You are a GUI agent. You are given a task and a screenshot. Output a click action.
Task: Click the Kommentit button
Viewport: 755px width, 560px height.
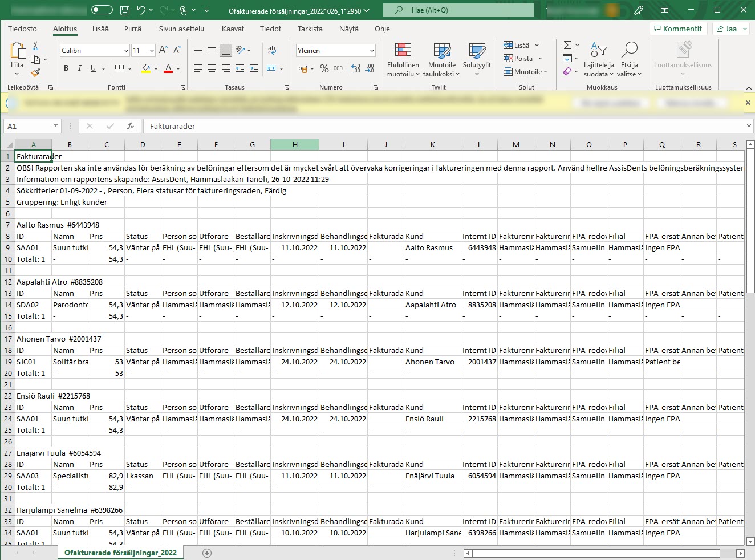point(678,29)
